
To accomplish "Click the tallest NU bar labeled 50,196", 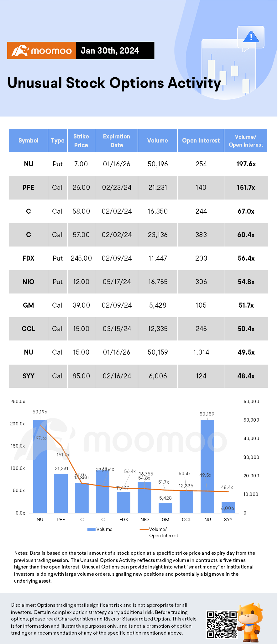I will point(40,466).
